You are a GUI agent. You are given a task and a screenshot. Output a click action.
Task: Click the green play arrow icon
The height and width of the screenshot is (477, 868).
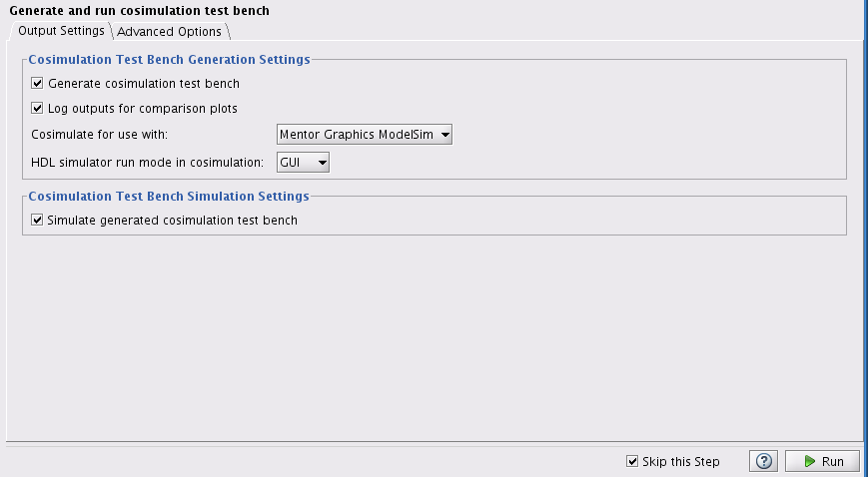(x=810, y=461)
